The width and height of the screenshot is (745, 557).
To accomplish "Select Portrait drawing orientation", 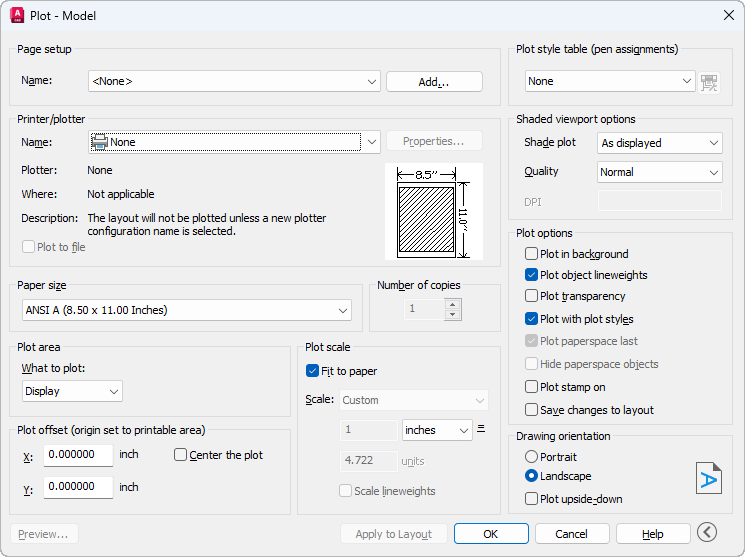I will 532,456.
